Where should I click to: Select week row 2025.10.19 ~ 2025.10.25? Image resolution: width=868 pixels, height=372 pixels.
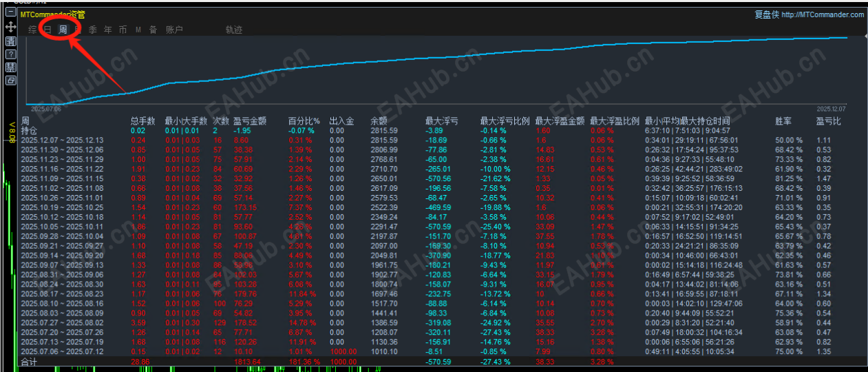tap(63, 207)
